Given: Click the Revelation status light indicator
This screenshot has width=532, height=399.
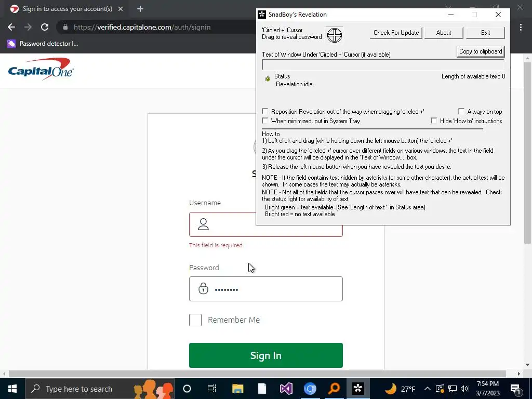Looking at the screenshot, I should [x=268, y=79].
